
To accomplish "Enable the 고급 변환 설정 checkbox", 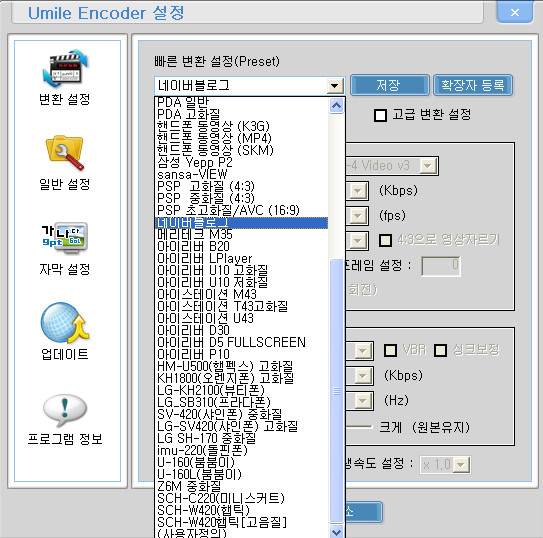I will click(x=380, y=115).
